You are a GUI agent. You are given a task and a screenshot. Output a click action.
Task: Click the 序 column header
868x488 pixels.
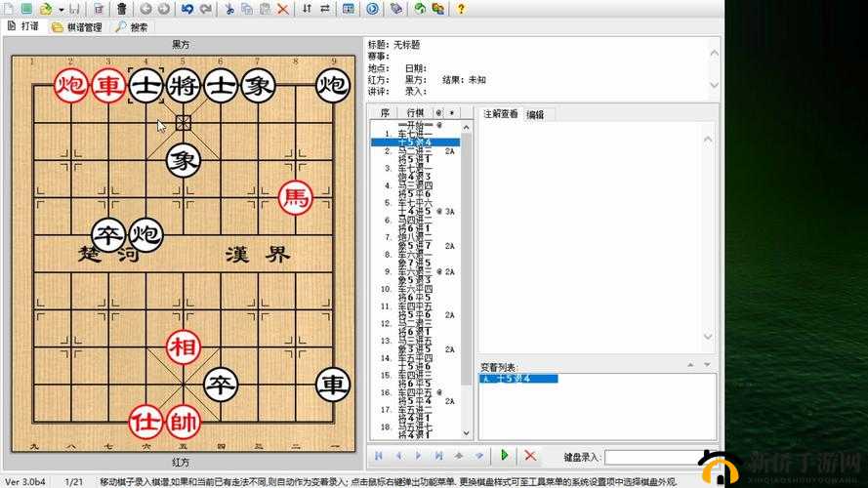coord(386,113)
